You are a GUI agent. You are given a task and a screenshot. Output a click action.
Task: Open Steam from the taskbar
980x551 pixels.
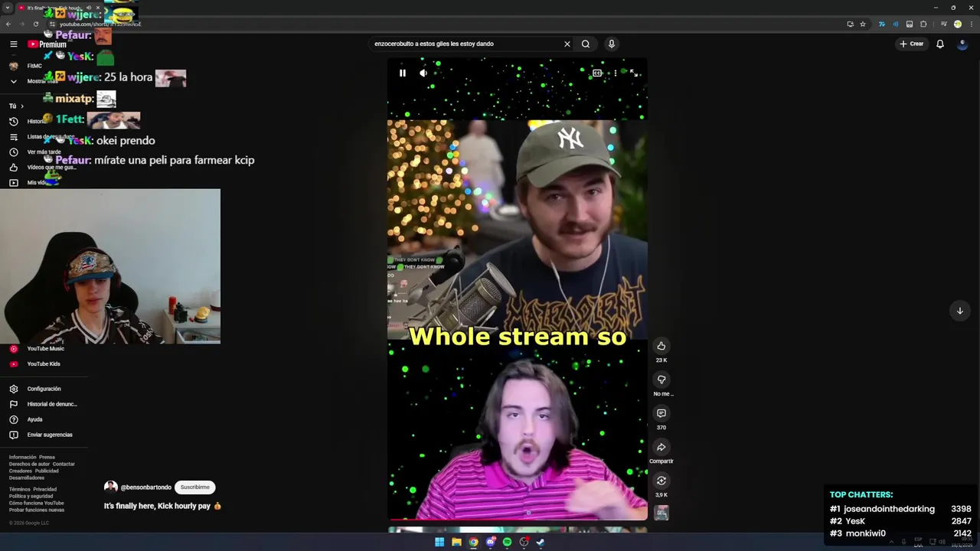[x=541, y=542]
